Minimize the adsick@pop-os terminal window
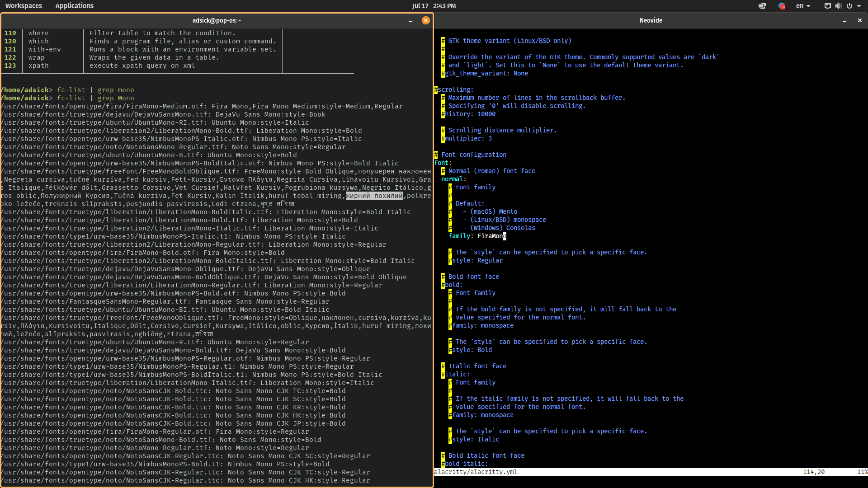868x488 pixels. 410,21
